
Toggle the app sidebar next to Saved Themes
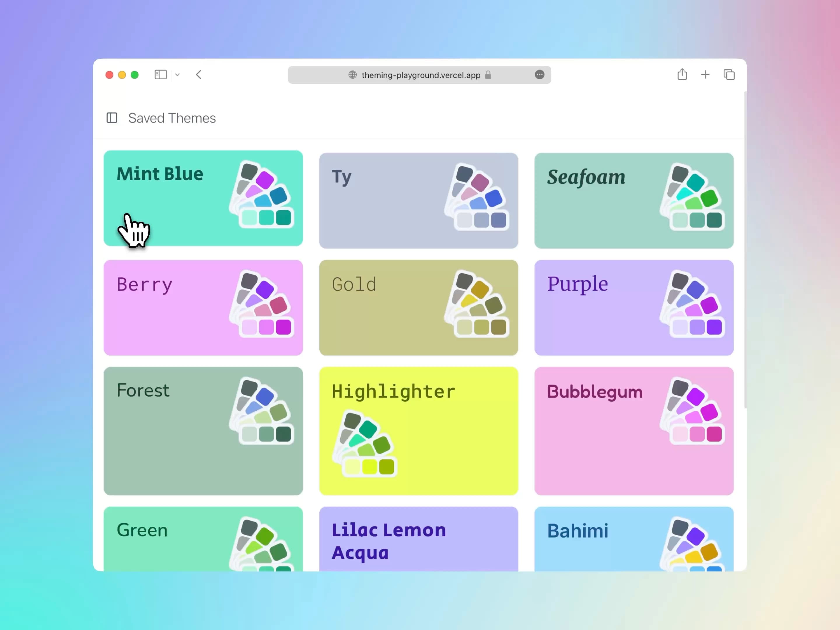pyautogui.click(x=112, y=118)
